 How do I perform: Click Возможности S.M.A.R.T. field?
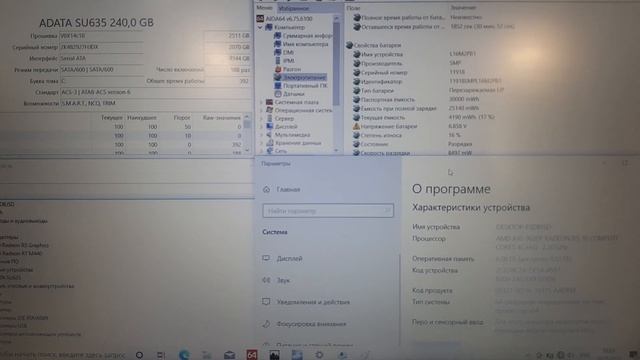click(155, 103)
